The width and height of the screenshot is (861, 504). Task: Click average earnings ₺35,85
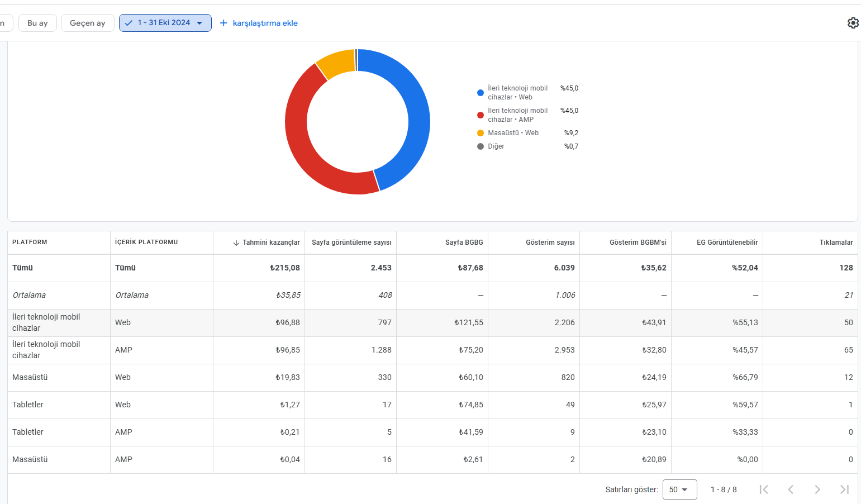coord(288,295)
